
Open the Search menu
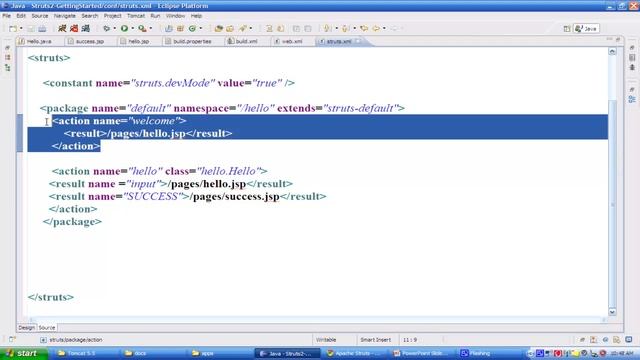(x=89, y=16)
